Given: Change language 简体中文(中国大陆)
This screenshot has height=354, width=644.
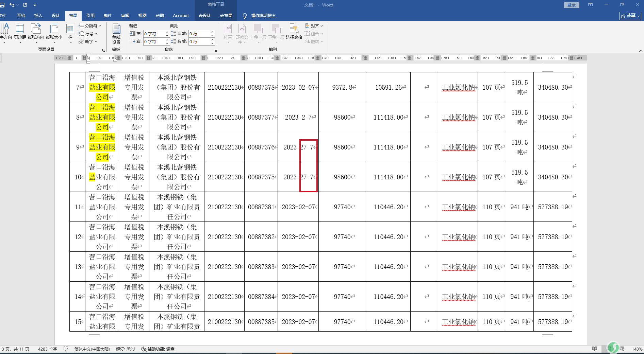Looking at the screenshot, I should (x=92, y=349).
